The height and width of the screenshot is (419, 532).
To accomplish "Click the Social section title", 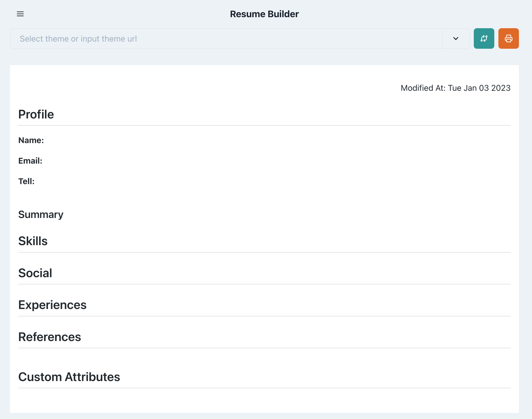I will (x=35, y=273).
